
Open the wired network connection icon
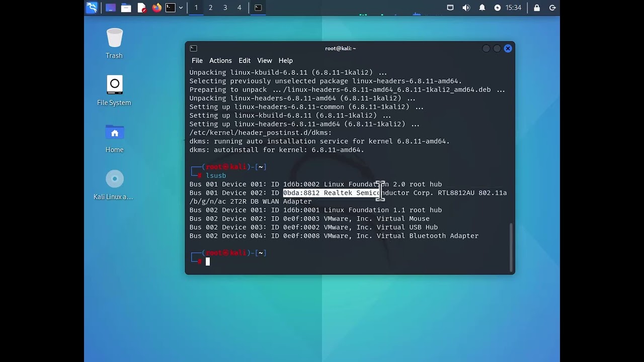coord(450,8)
